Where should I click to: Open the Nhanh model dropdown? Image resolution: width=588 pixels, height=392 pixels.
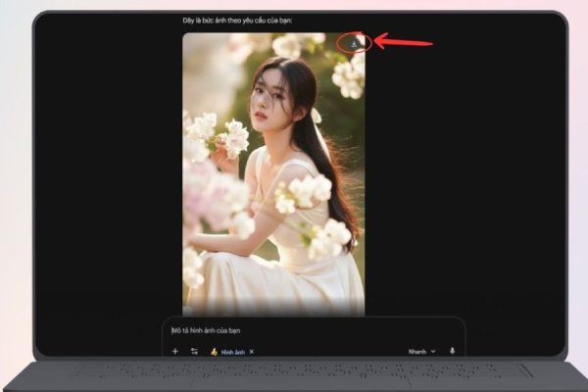tap(417, 351)
